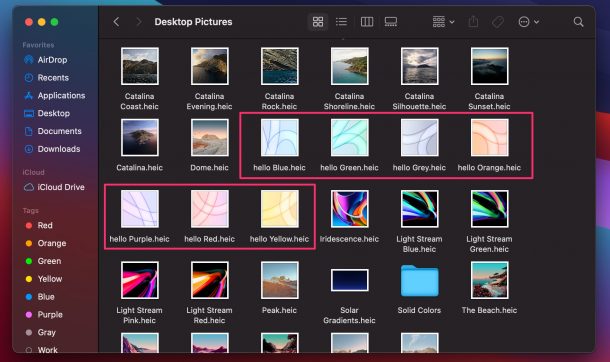Screen dimensions: 610x362
Task: Select the hello Green.heic thumbnail
Action: [x=349, y=138]
